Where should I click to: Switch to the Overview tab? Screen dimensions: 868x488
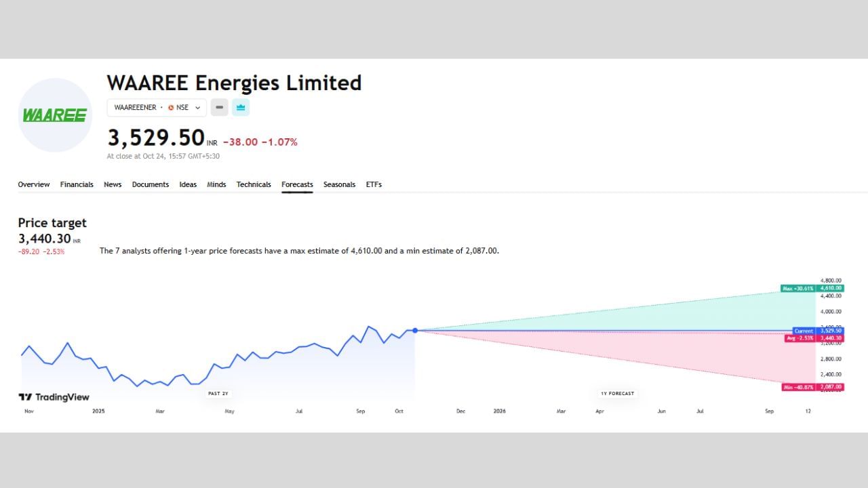[33, 184]
